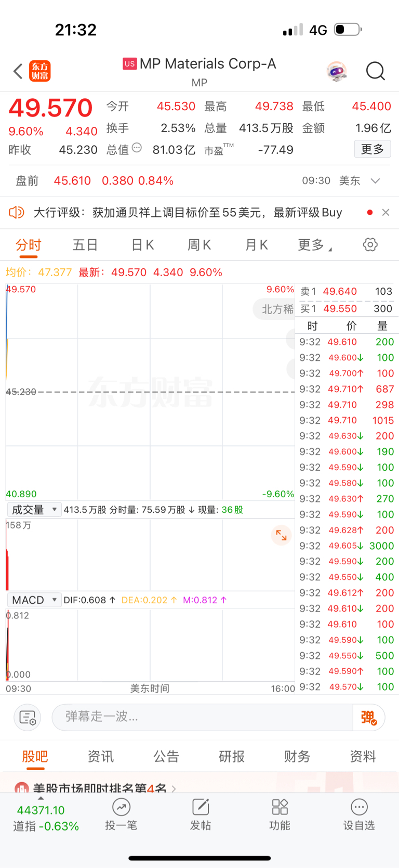
Task: Tap trade row 49.710 volume 687
Action: 347,389
